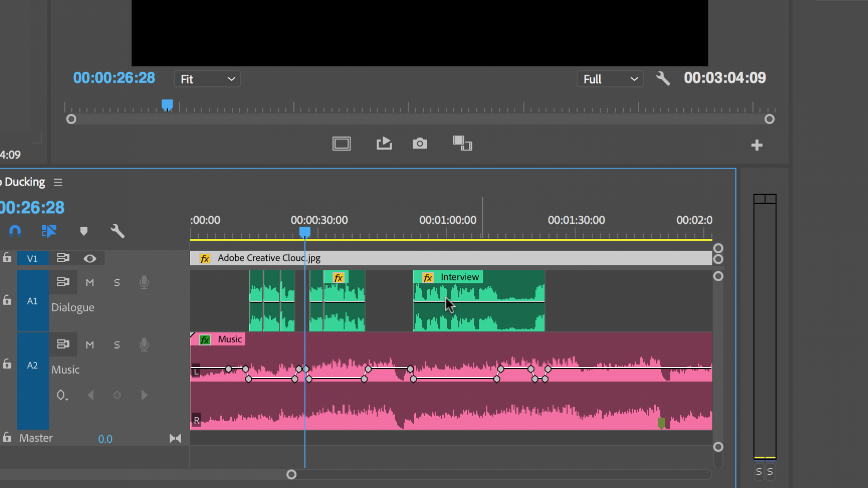Toggle lock on the A2 Music track
Viewport: 868px width, 488px height.
point(7,364)
